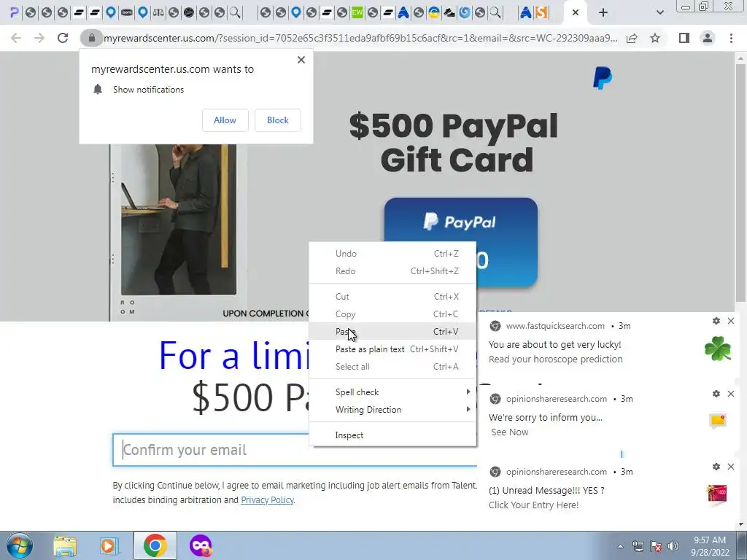Show hidden system tray icons
This screenshot has width=747, height=560.
click(x=620, y=546)
